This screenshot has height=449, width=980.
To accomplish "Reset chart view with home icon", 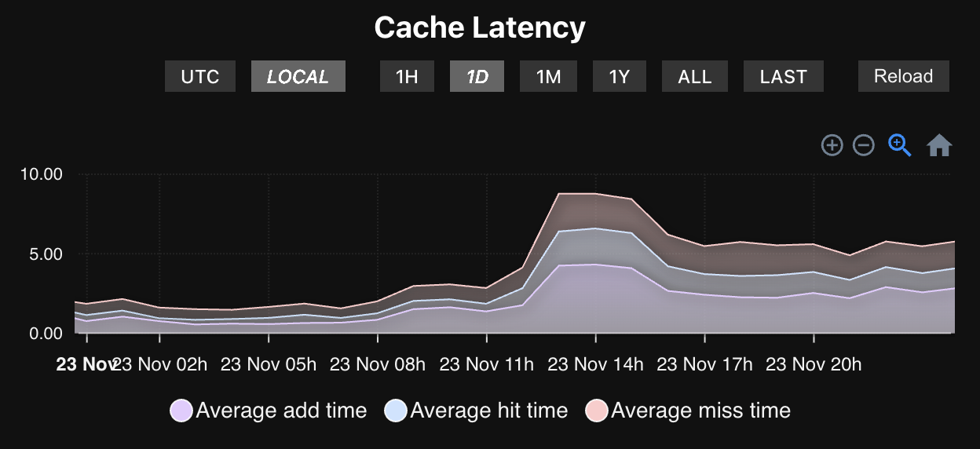I will pos(939,145).
